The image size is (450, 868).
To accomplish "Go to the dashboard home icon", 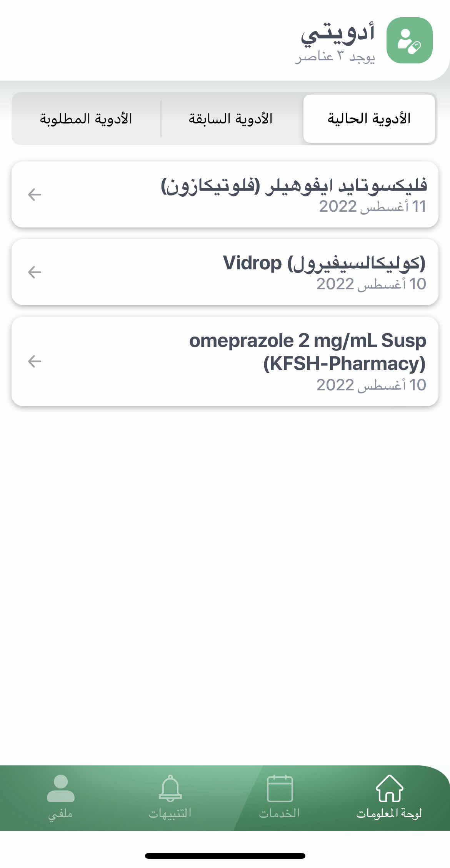I will (x=389, y=788).
